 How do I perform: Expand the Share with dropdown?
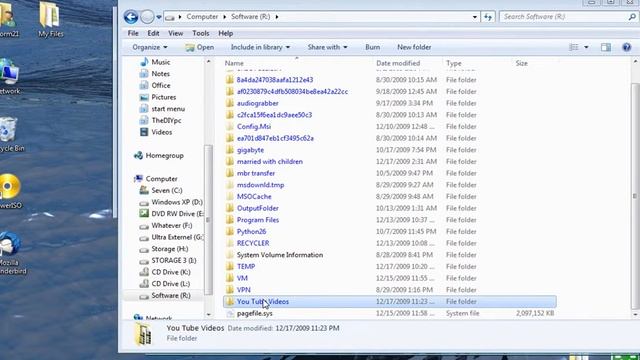pos(327,47)
